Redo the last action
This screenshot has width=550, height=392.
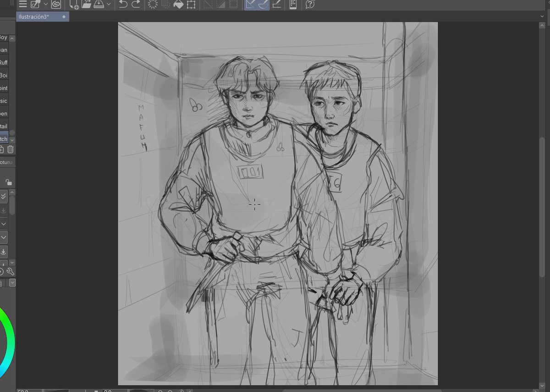coord(136,5)
